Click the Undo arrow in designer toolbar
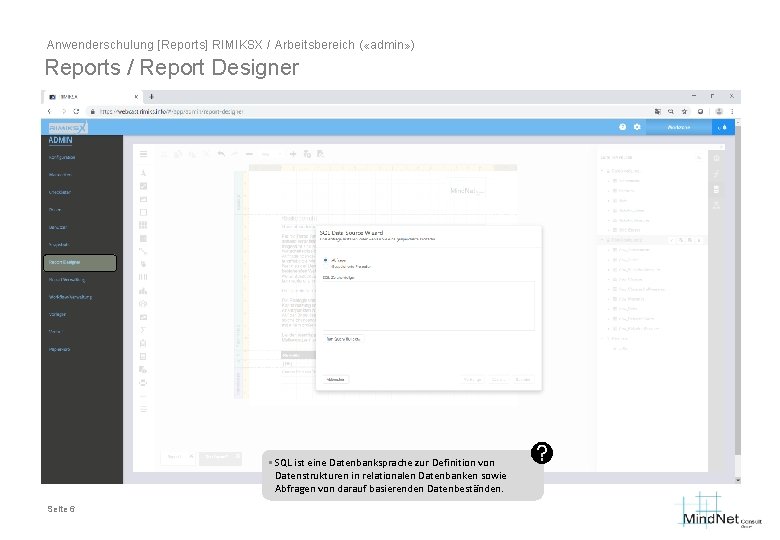Image resolution: width=780 pixels, height=540 pixels. click(221, 154)
